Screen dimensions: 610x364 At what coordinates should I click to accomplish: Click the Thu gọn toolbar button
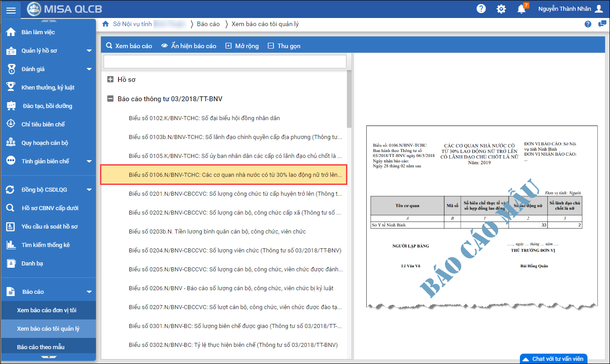point(284,46)
